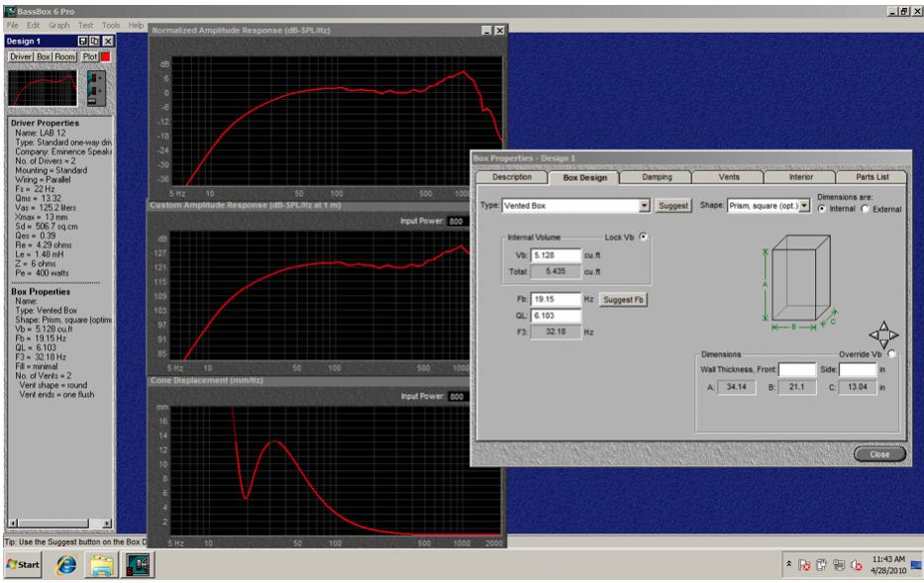
Task: Open the Windows Start button
Action: [x=23, y=564]
